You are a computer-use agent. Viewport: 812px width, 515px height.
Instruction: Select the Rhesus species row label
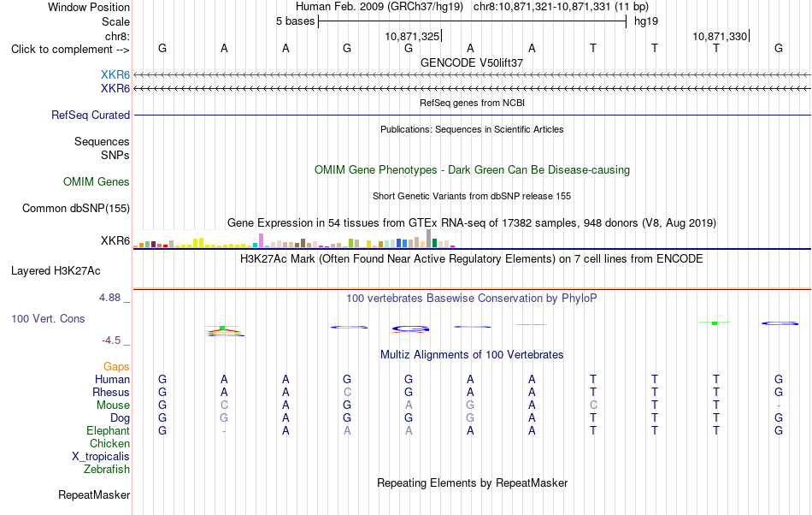110,392
